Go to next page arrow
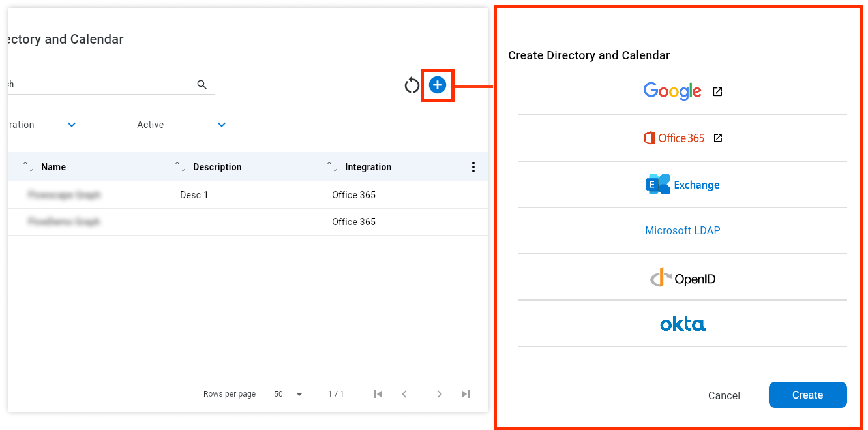Viewport: 868px width, 430px height. (x=440, y=394)
